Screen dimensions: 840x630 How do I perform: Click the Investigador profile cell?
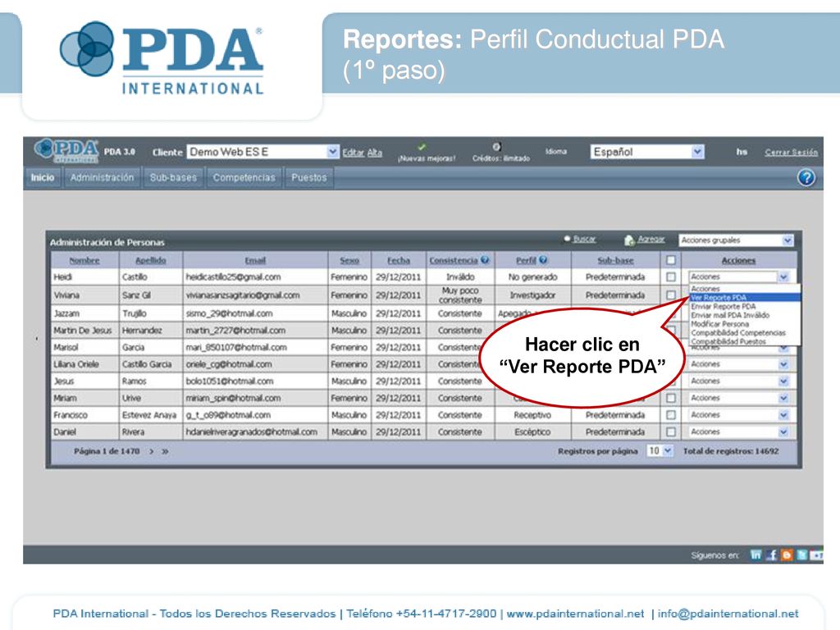click(532, 295)
